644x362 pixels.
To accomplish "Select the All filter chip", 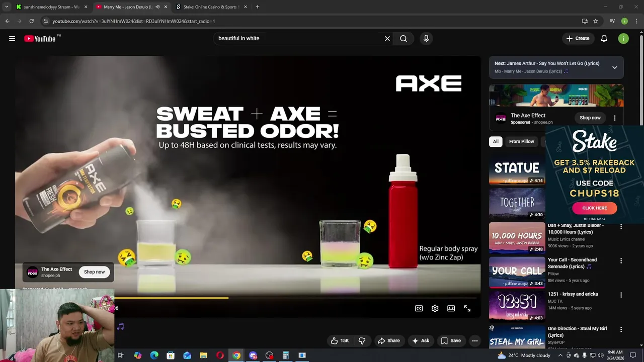I will (496, 142).
